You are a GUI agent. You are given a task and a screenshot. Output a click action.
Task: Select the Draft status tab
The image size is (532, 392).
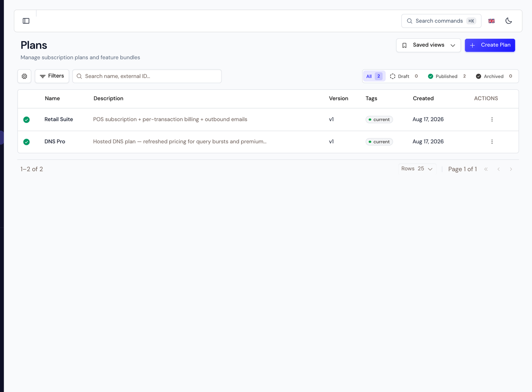pos(404,76)
